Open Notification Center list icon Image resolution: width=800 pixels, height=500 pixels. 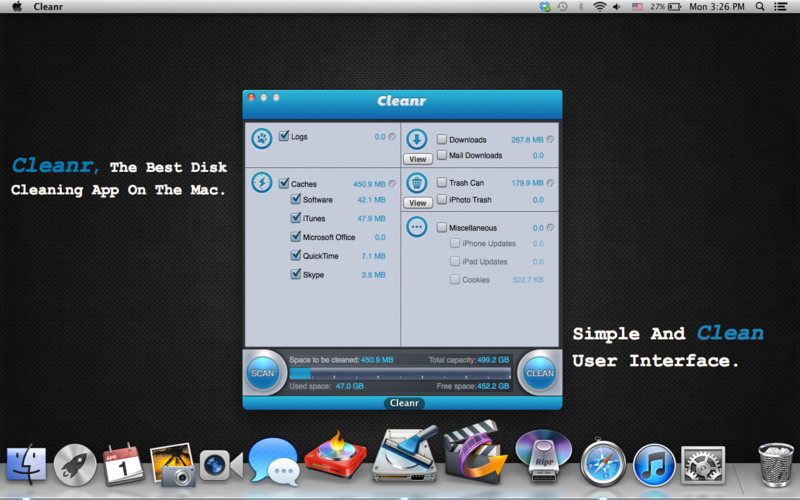coord(780,7)
